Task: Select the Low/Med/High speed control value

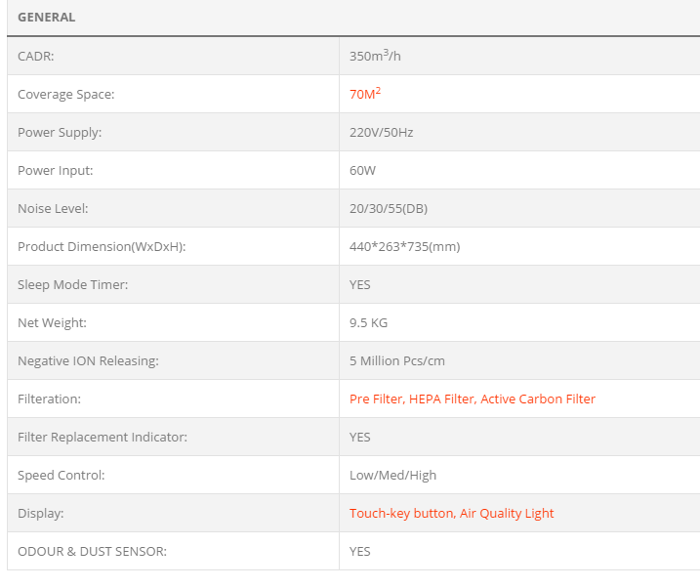Action: (x=392, y=475)
